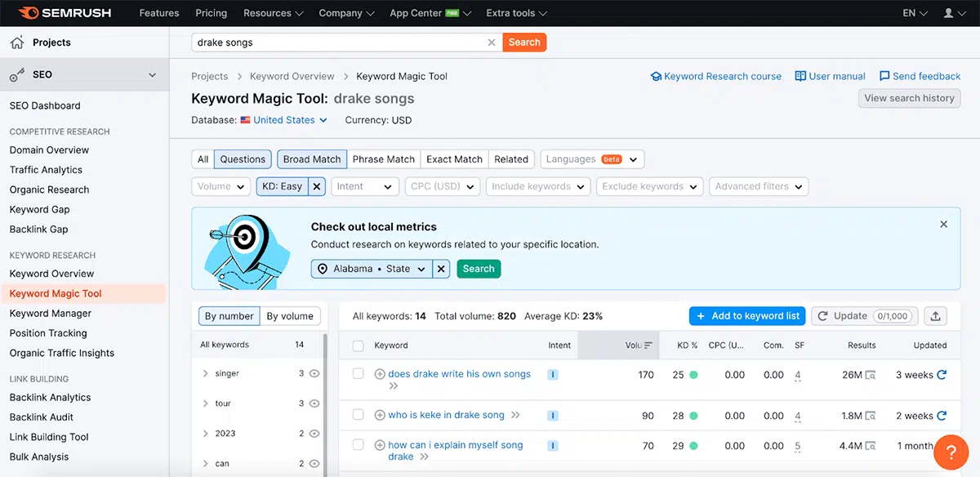Select the 'By volume' grouping tab
Image resolution: width=980 pixels, height=477 pixels.
pyautogui.click(x=290, y=316)
